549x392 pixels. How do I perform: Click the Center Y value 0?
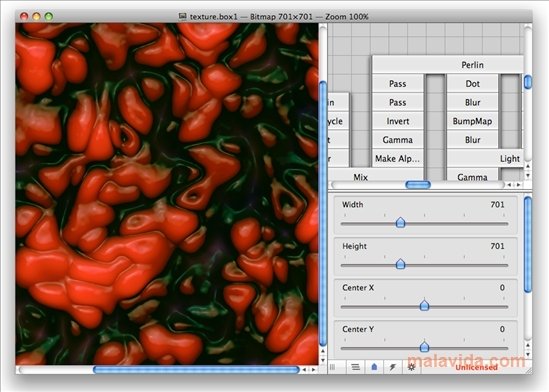[x=502, y=329]
